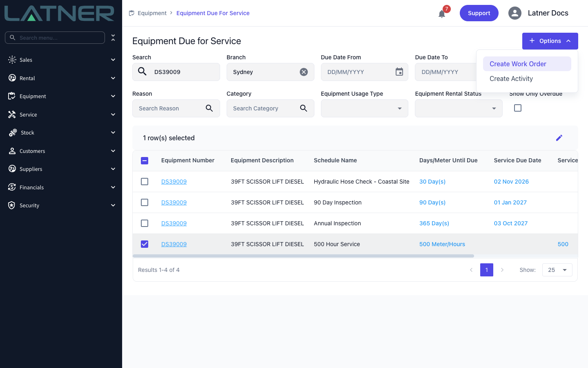
Task: Click the Sales sidebar icon
Action: [12, 60]
